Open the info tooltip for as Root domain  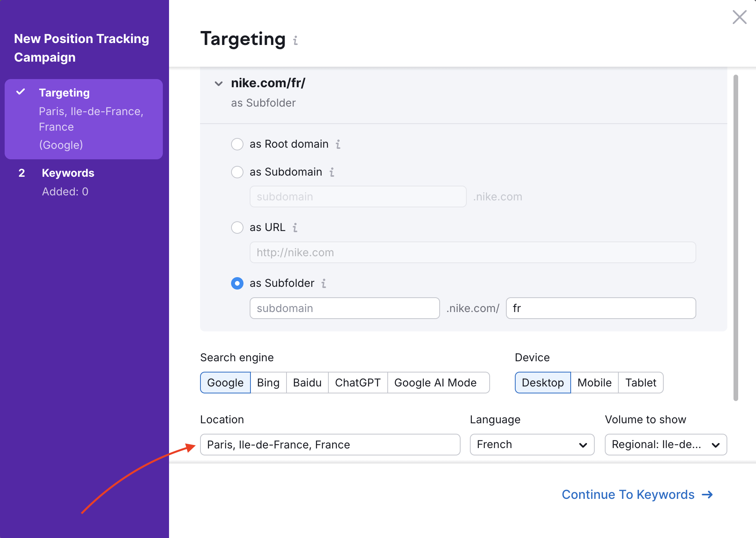pos(338,144)
